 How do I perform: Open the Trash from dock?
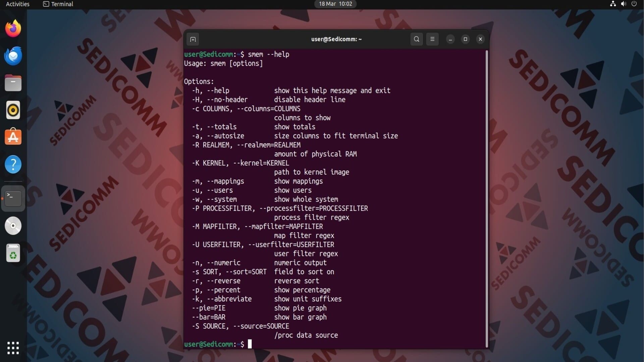(x=13, y=253)
